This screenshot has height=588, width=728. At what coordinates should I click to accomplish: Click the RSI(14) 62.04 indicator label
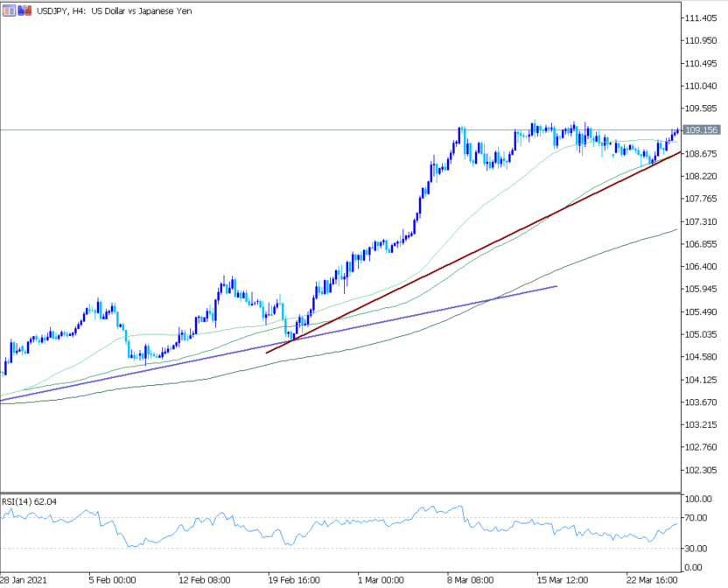click(30, 501)
